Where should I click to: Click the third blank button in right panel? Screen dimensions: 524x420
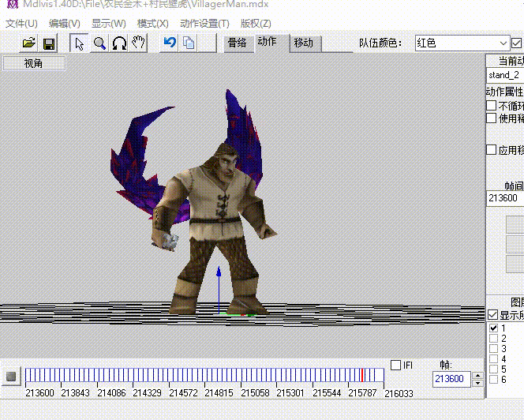click(515, 264)
